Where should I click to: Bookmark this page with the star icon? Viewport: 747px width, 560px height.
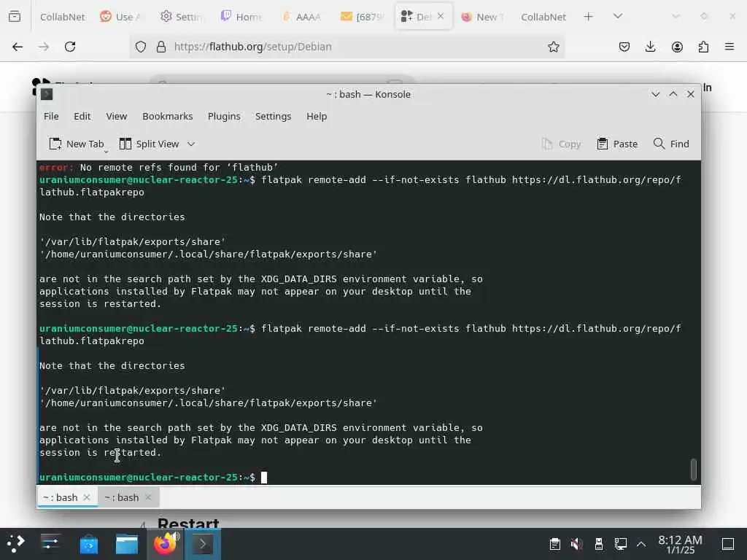tap(553, 47)
